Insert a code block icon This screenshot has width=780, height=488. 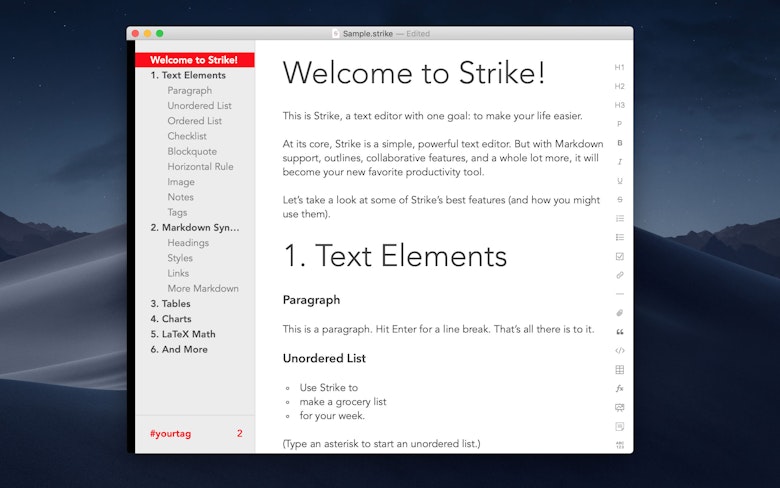coord(620,351)
